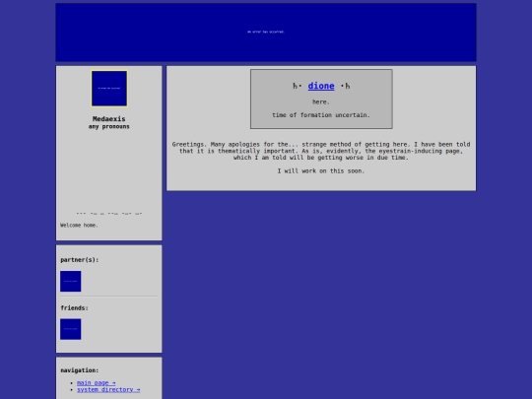
Task: Click the 'time of formation uncertain.' text
Action: pyautogui.click(x=321, y=115)
